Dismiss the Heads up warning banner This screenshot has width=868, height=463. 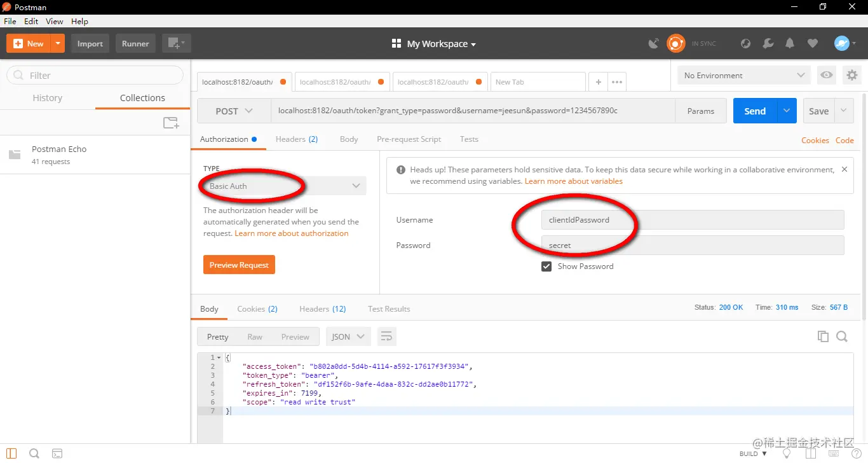coord(844,170)
